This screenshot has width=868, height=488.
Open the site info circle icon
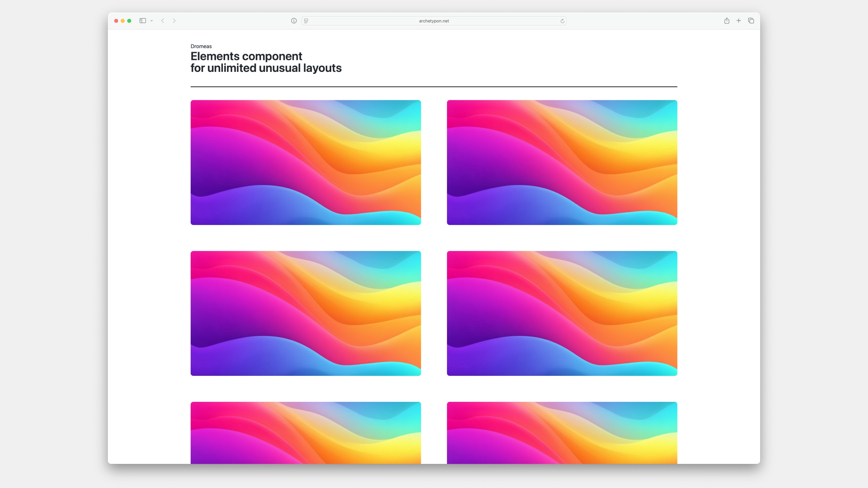point(294,21)
